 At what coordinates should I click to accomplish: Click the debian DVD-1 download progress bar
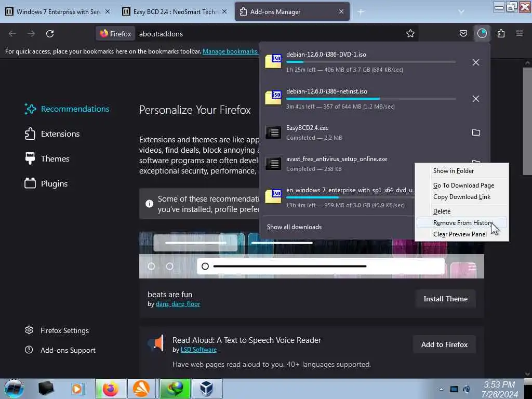tap(371, 62)
